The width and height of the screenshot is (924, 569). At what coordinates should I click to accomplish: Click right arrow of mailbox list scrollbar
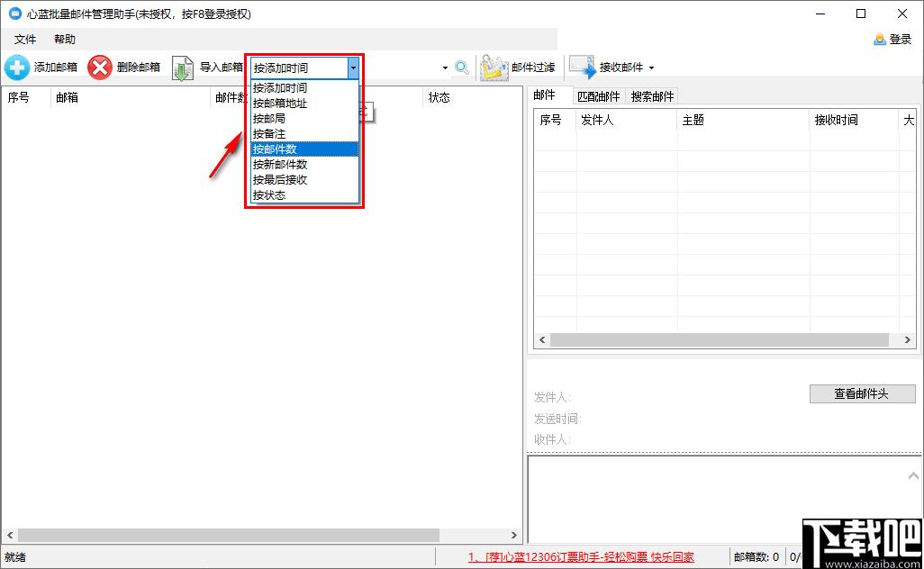tap(514, 535)
